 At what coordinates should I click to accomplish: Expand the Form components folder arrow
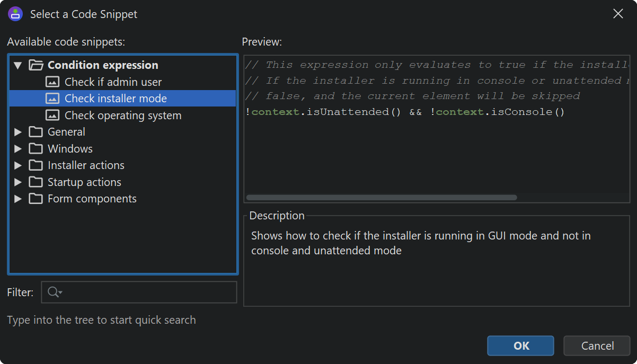[18, 199]
